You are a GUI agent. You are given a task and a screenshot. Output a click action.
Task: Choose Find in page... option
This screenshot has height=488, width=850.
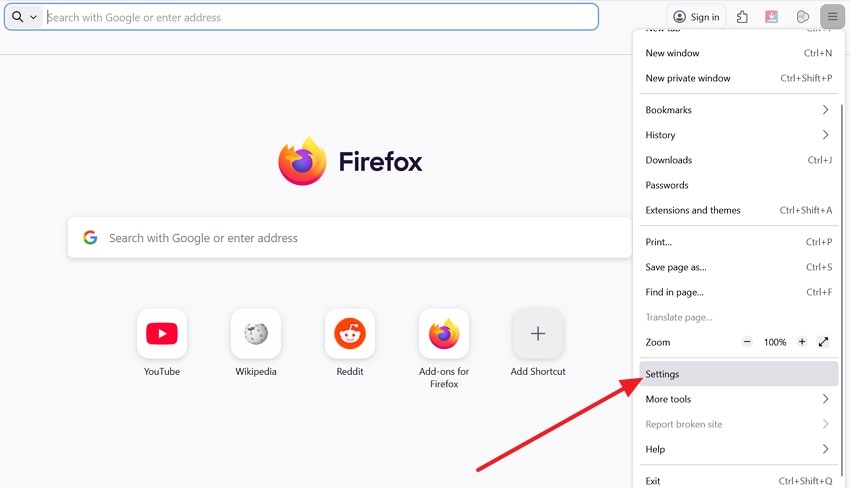coord(738,292)
